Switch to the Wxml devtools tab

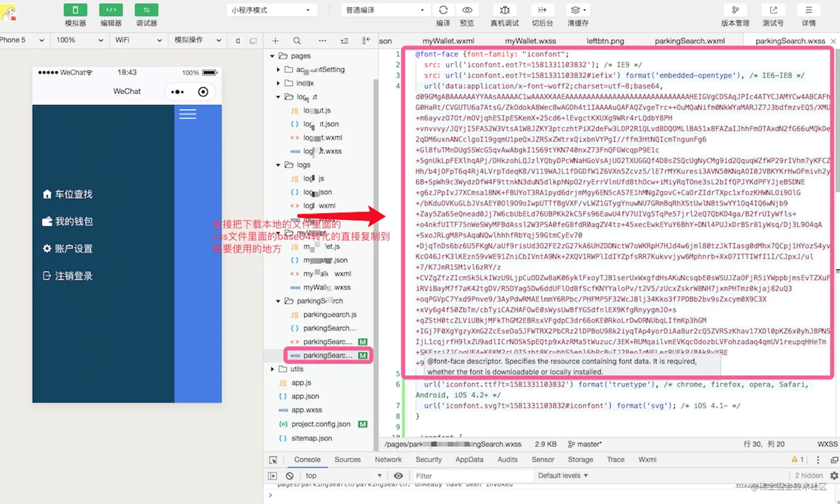click(x=647, y=460)
